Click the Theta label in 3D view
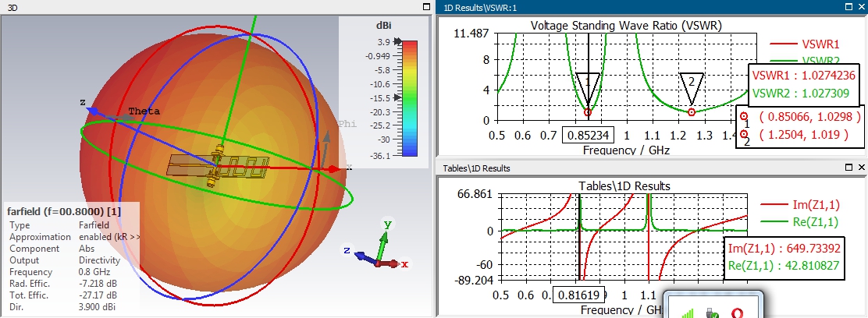 coord(144,111)
